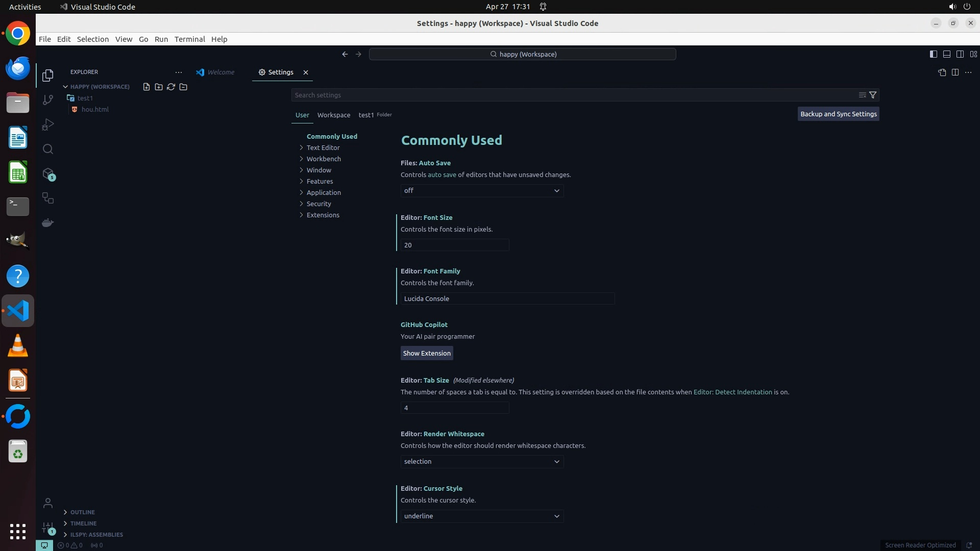Open the Docker view
This screenshot has width=980, height=551.
48,222
